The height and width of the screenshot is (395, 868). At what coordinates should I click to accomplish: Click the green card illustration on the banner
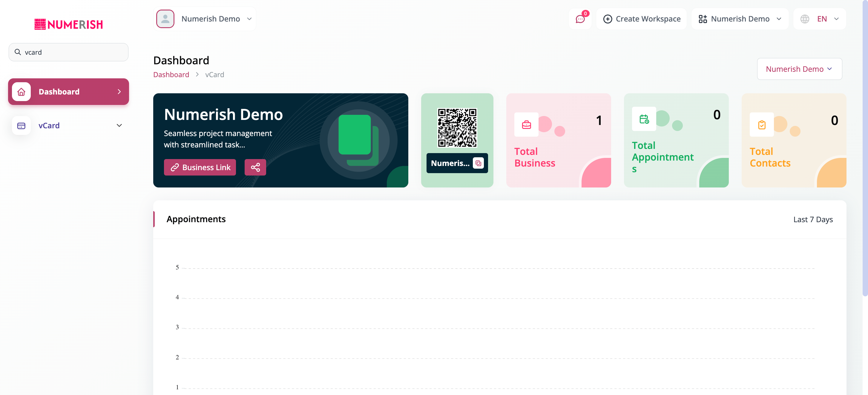point(358,140)
